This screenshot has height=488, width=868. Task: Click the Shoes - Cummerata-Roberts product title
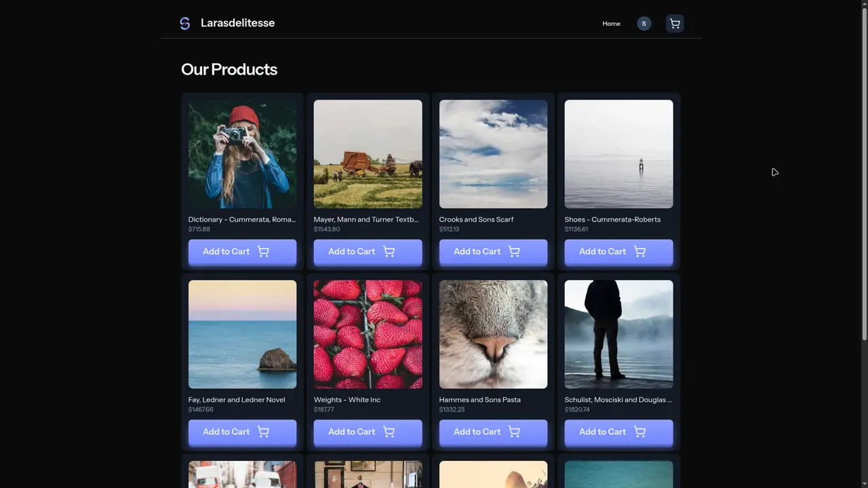click(x=612, y=220)
